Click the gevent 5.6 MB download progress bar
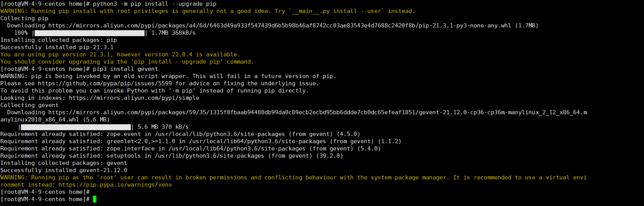Viewport: 644px width, 206px height. [76, 127]
